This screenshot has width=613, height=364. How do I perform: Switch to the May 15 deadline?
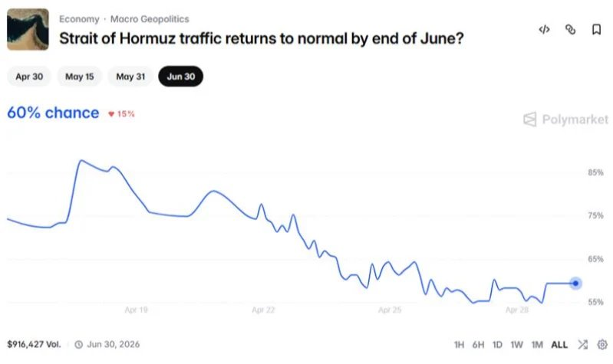(x=79, y=77)
